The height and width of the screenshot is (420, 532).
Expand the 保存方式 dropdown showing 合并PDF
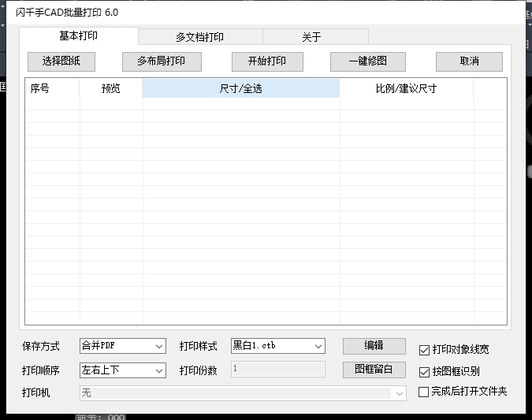click(122, 346)
